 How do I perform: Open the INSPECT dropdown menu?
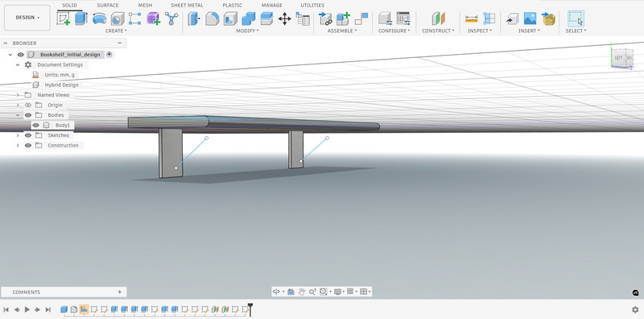tap(480, 31)
